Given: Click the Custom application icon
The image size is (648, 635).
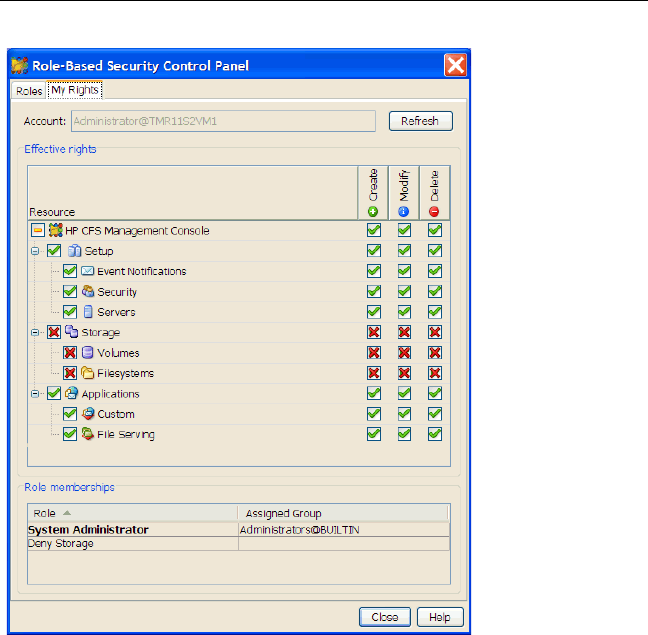Looking at the screenshot, I should pos(88,414).
